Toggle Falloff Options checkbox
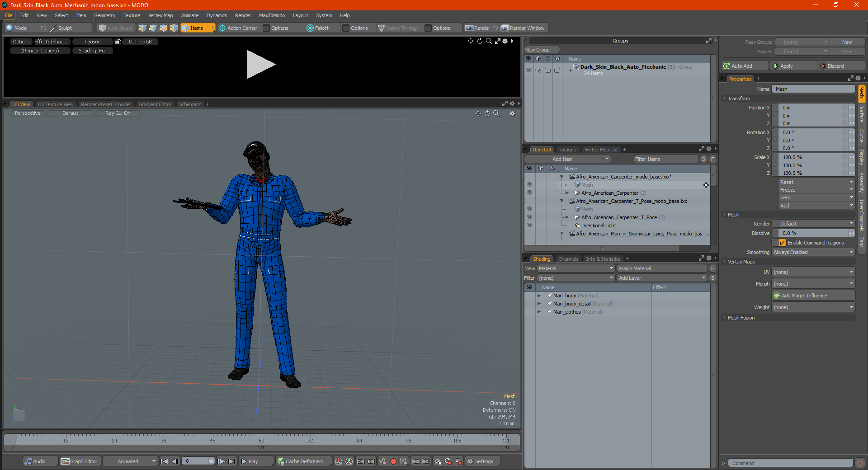868x470 pixels. [x=346, y=28]
